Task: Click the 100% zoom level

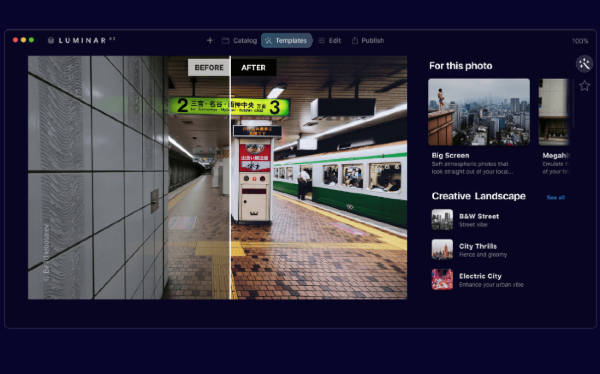Action: click(x=580, y=41)
